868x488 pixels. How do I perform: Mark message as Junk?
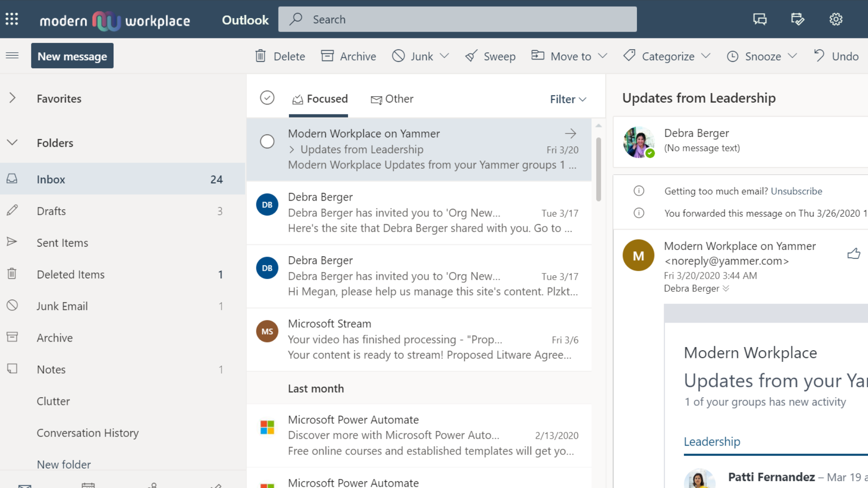[x=413, y=56]
